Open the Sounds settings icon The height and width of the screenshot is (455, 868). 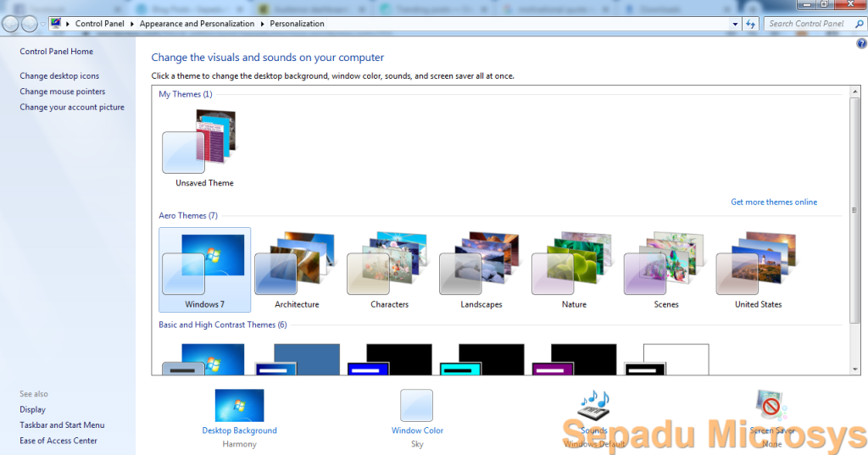(594, 405)
